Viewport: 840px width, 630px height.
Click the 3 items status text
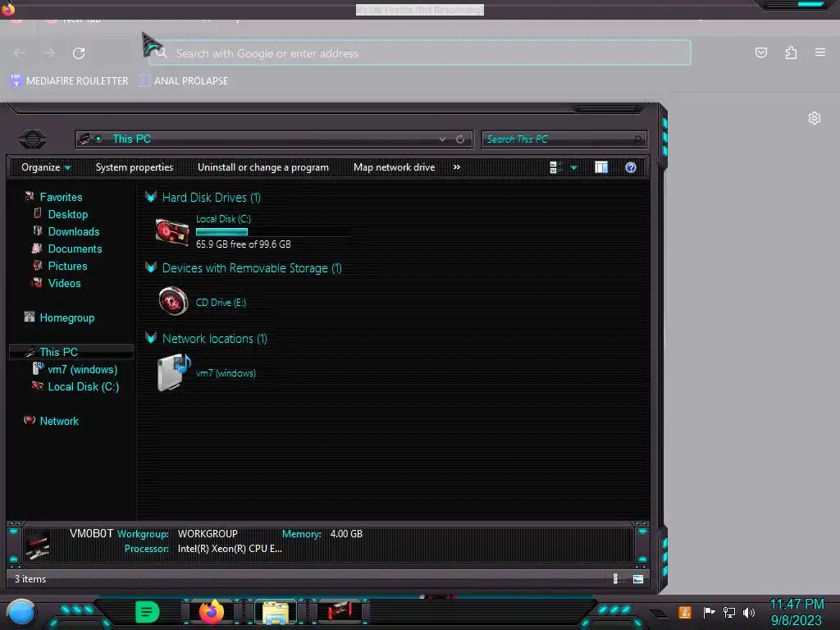point(30,579)
